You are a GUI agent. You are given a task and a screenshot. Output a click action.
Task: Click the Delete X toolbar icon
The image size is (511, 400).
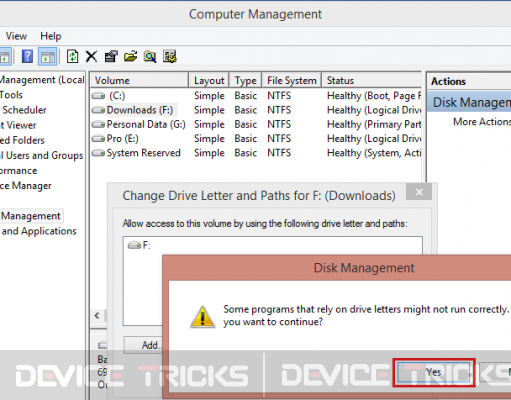click(91, 56)
